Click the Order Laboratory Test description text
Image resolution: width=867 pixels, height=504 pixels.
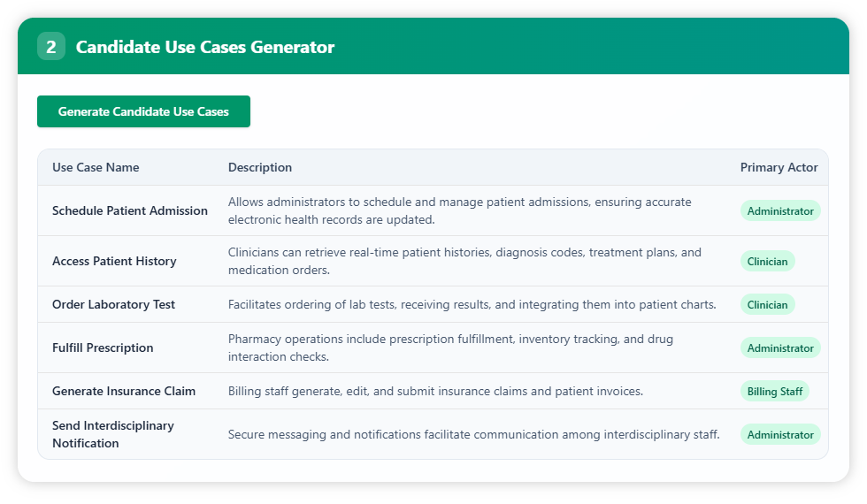pyautogui.click(x=472, y=304)
